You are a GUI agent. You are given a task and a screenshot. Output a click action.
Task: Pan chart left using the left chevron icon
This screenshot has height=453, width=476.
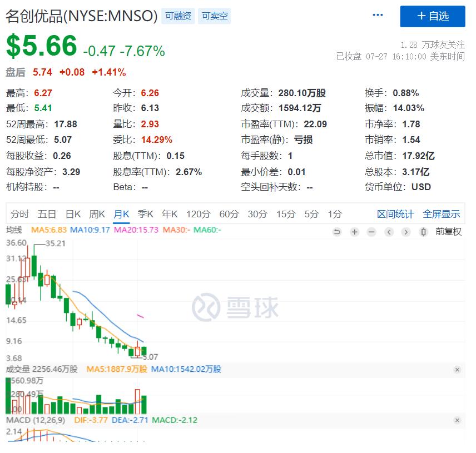389,232
